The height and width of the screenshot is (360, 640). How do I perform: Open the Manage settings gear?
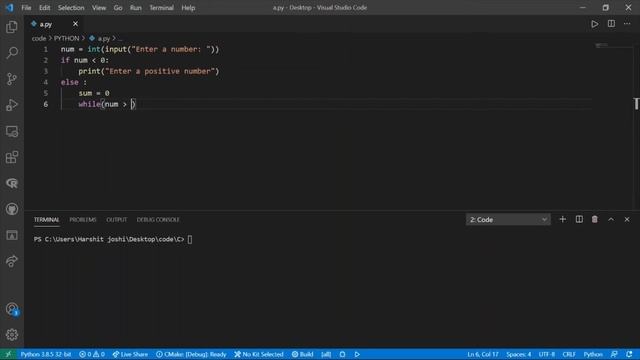pyautogui.click(x=12, y=335)
